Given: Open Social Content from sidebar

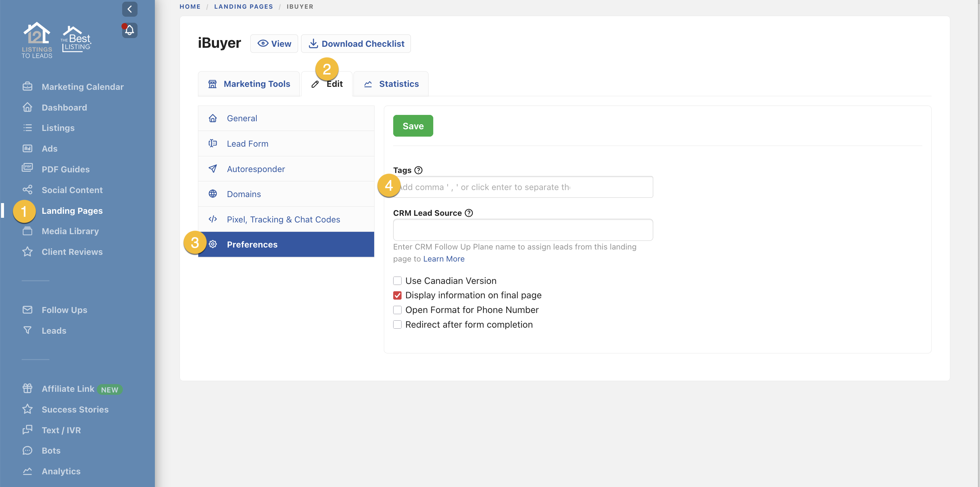Looking at the screenshot, I should click(72, 190).
